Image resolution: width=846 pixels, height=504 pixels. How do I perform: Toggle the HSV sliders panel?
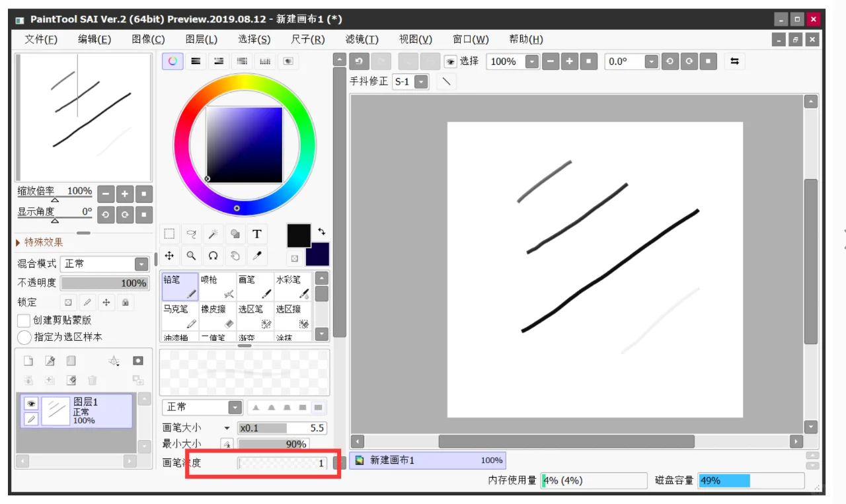(219, 61)
